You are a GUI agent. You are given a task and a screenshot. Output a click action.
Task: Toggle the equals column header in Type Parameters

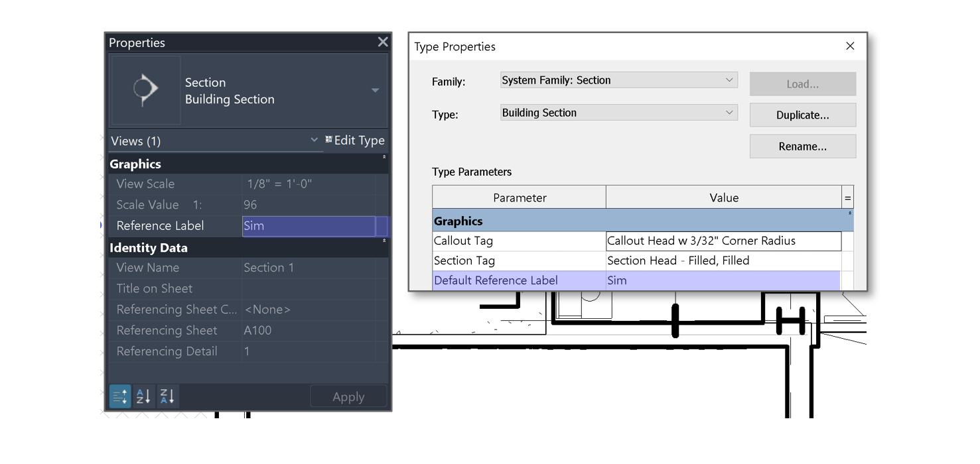tap(847, 197)
